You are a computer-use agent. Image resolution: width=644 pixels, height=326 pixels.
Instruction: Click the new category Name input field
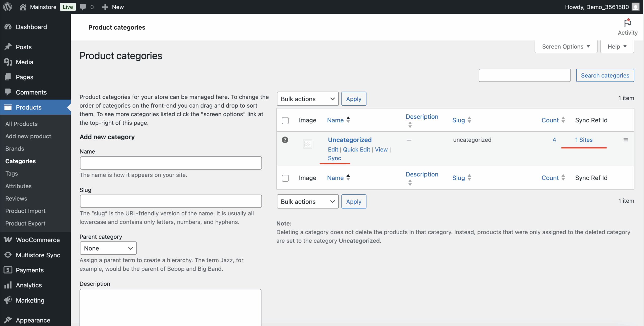coord(171,163)
